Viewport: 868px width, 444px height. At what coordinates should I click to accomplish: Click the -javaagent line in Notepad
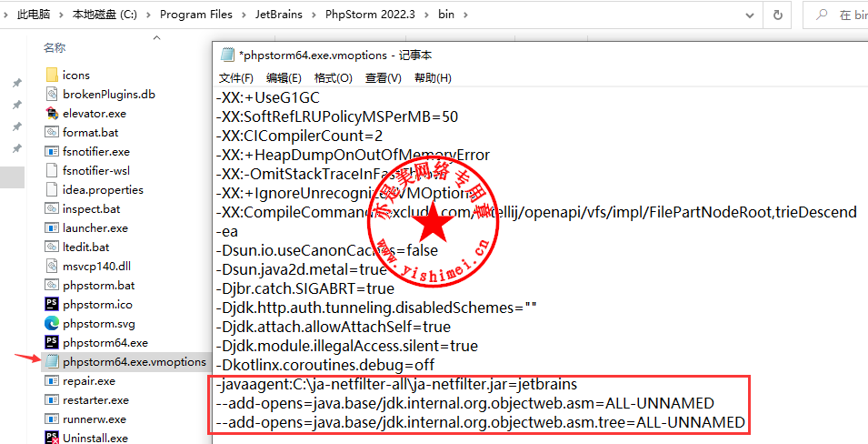coord(396,384)
